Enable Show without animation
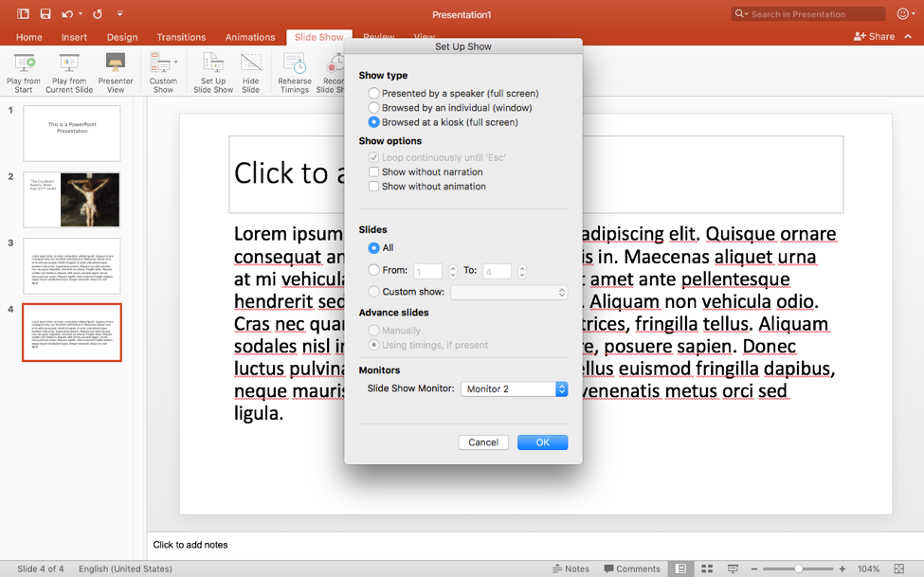Screen dimensions: 924x577 tap(373, 186)
